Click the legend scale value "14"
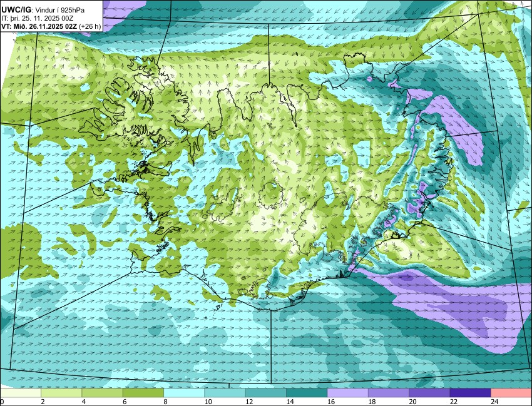The image size is (532, 406). [290, 402]
